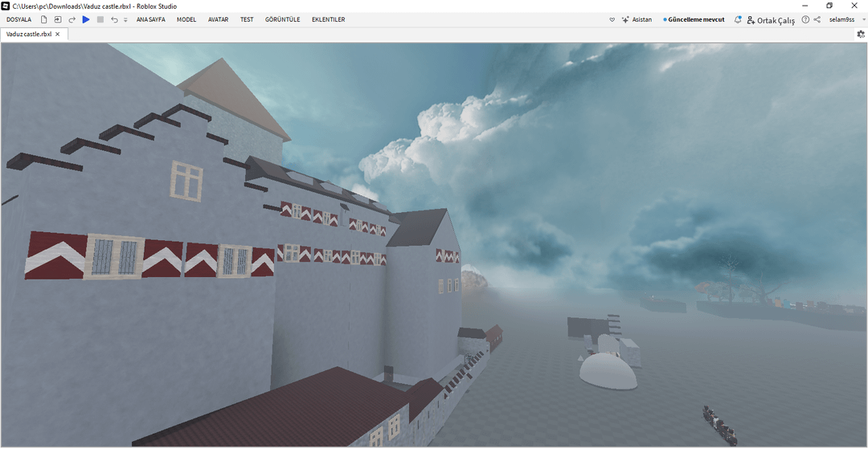The height and width of the screenshot is (453, 868).
Task: Open the GÖRÜNTÜLE tab
Action: tap(282, 19)
